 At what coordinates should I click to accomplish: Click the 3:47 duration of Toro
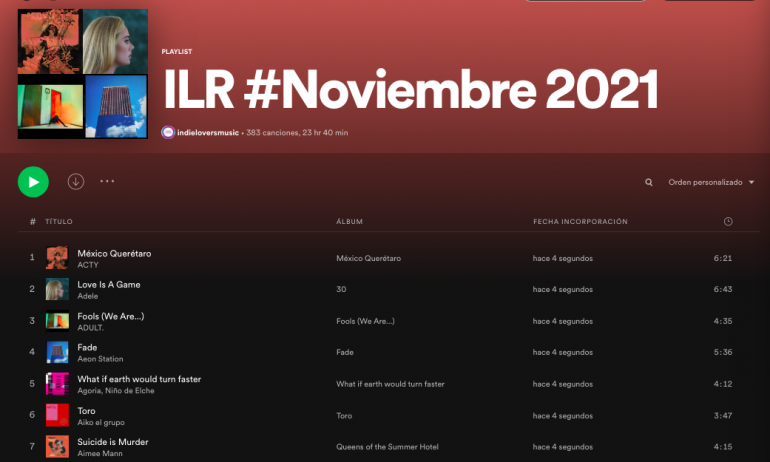point(723,415)
